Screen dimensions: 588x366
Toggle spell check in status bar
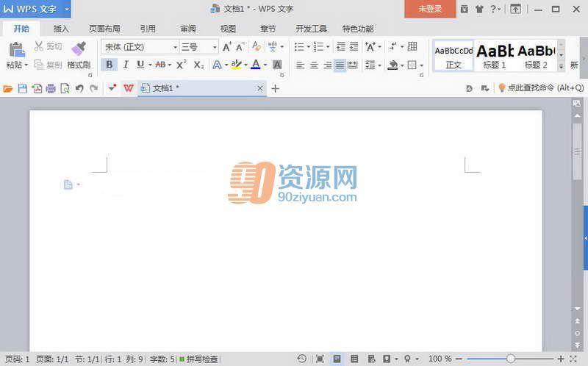(198, 359)
